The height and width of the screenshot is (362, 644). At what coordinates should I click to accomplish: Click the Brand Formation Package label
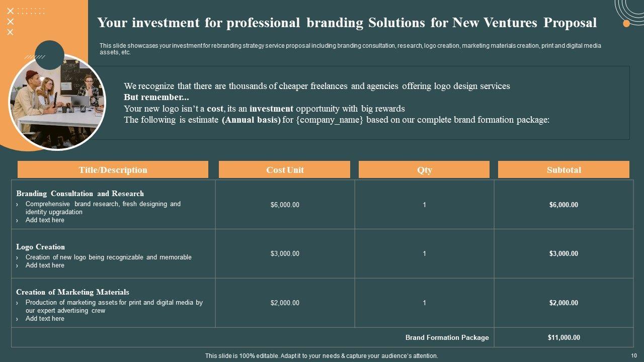[447, 338]
